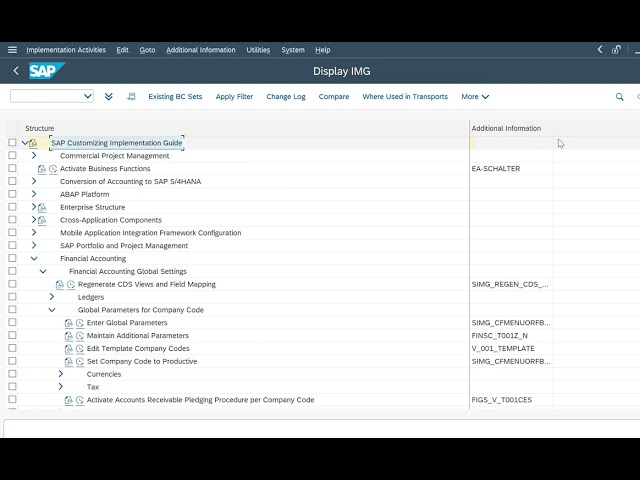Tick the checkbox for Activate Business Functions

tap(12, 168)
